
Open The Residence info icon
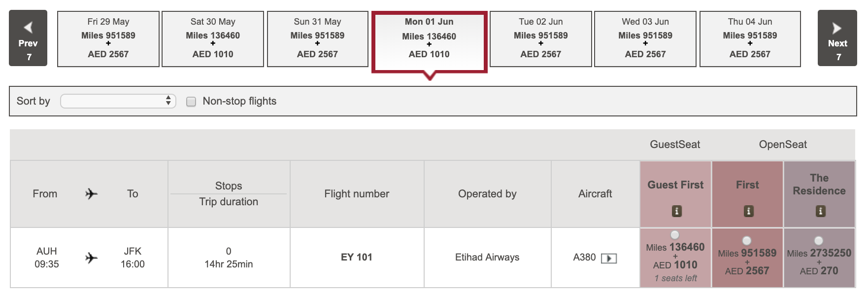point(820,211)
